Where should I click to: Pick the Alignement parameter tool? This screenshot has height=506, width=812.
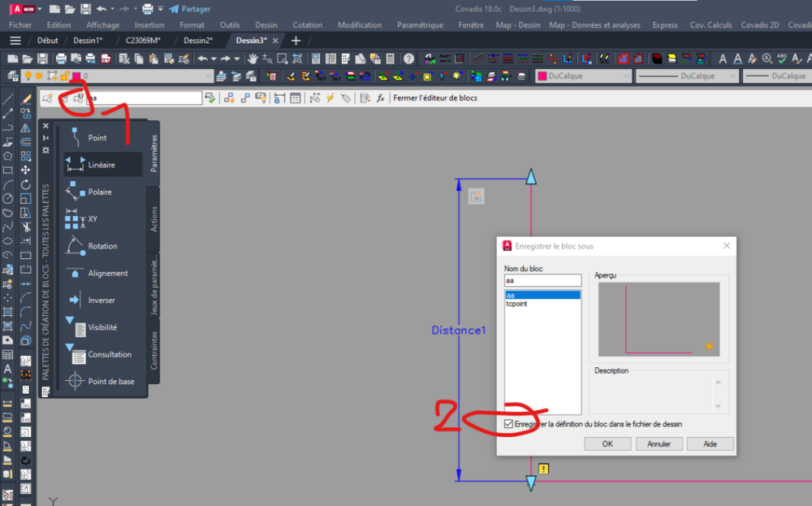[x=102, y=273]
